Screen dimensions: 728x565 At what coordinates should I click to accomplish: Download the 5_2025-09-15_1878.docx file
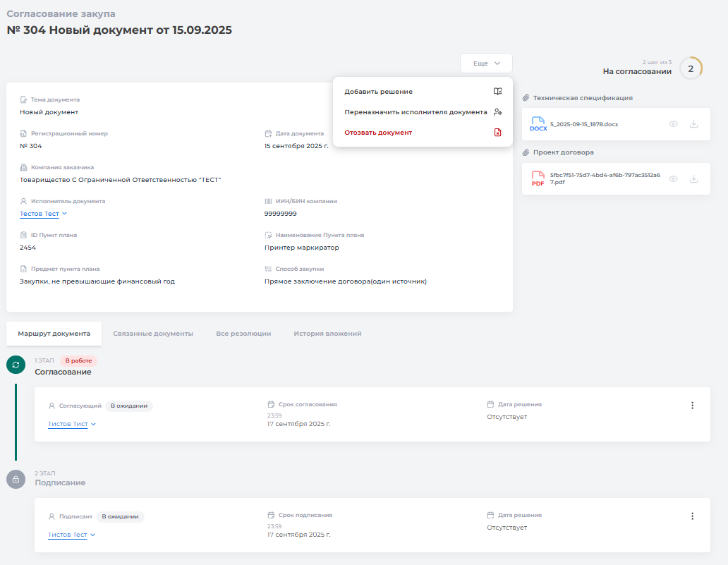click(693, 124)
